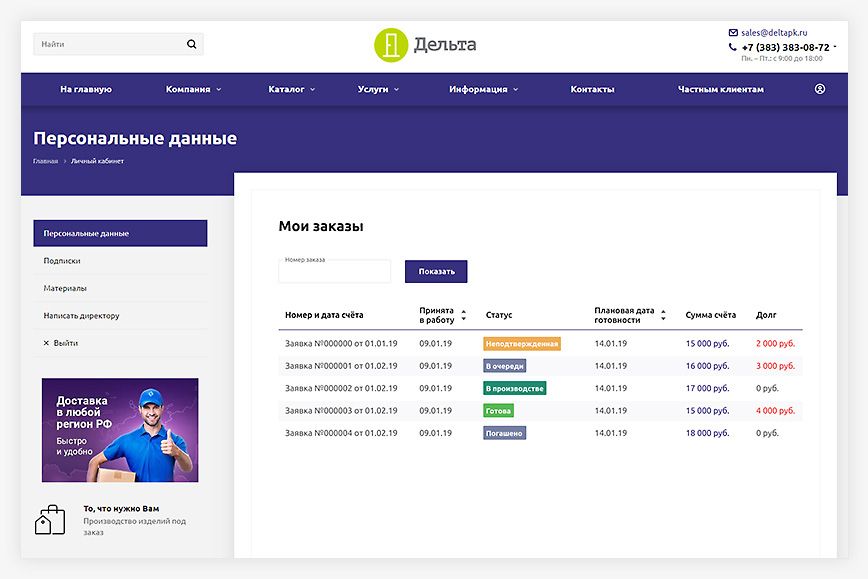This screenshot has height=579, width=868.
Task: Open Частным клиентам menu item
Action: click(x=721, y=89)
